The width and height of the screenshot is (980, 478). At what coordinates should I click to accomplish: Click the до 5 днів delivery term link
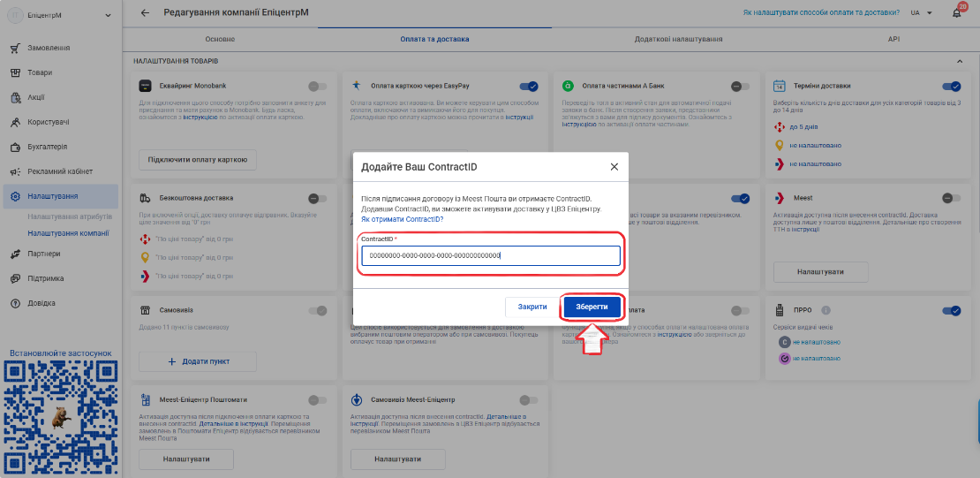coord(803,127)
